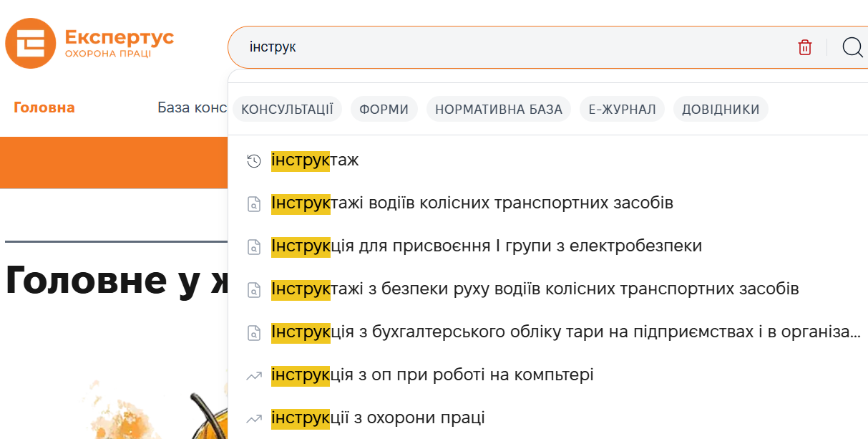The height and width of the screenshot is (439, 868).
Task: Select the ФОРМИ filter chip
Action: click(x=384, y=110)
